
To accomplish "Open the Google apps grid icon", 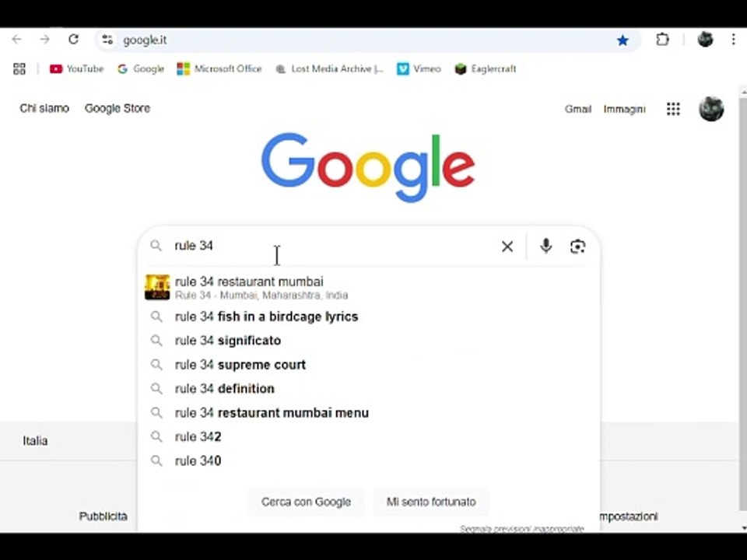I will pyautogui.click(x=673, y=109).
